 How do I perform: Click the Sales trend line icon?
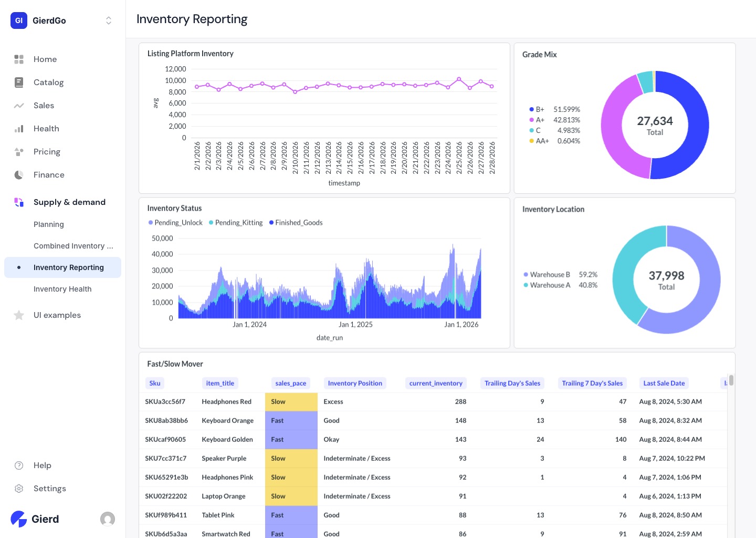coord(19,106)
